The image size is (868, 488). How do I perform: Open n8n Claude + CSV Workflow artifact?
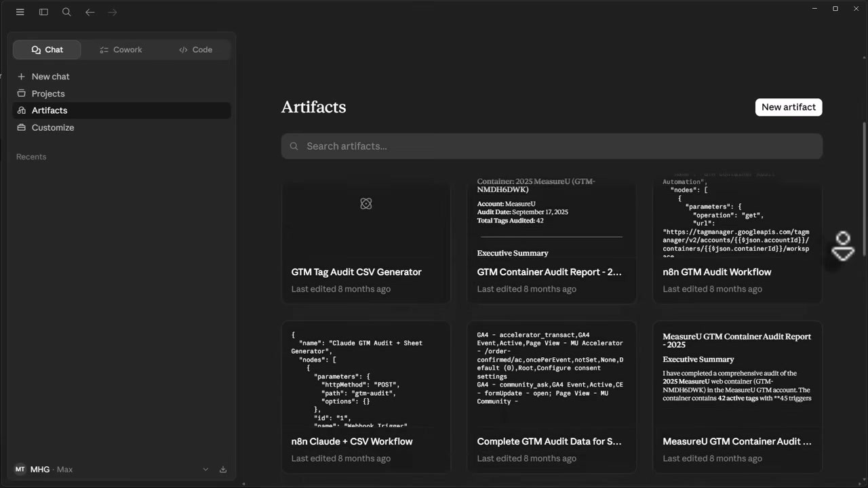pos(366,397)
